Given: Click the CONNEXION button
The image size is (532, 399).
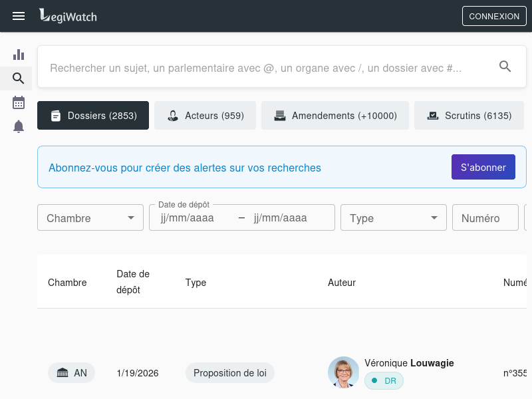Looking at the screenshot, I should point(493,17).
